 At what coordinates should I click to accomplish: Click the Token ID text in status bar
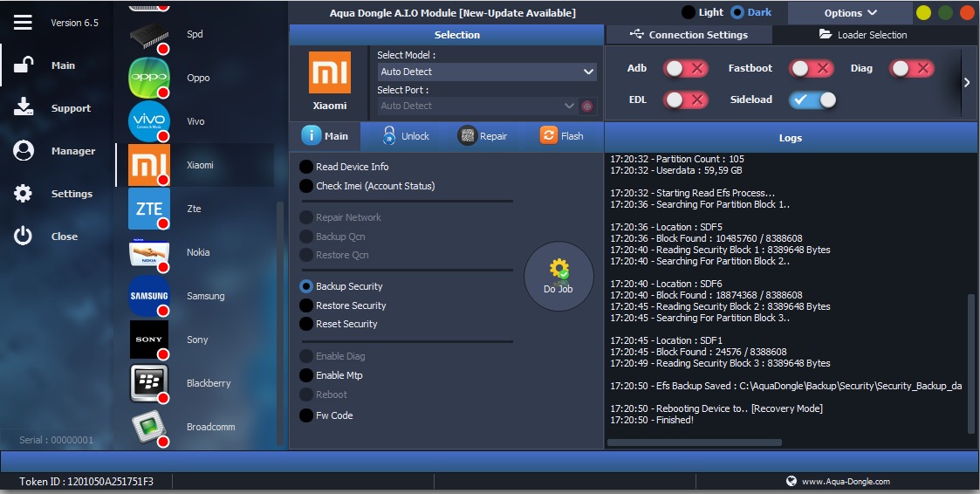pyautogui.click(x=86, y=482)
